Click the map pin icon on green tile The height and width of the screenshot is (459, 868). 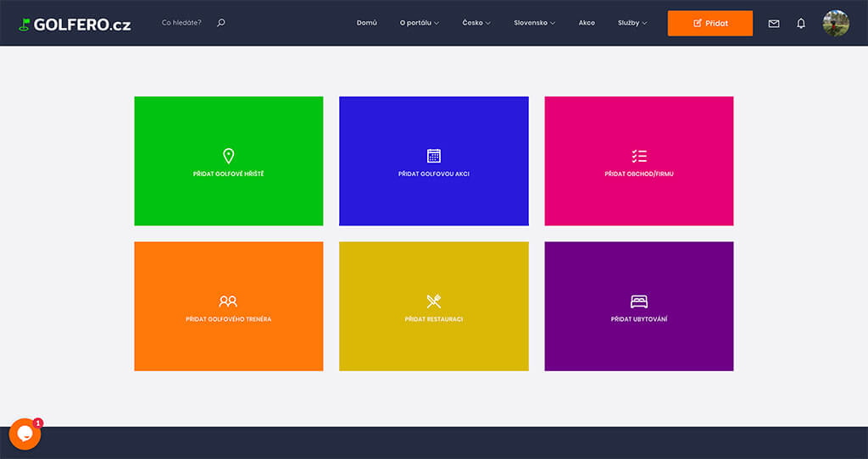pos(229,156)
